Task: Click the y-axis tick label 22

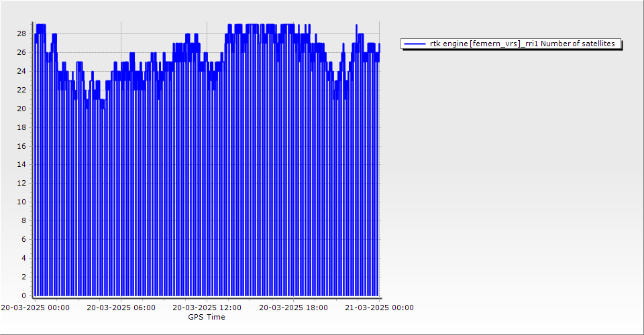Action: [21, 90]
